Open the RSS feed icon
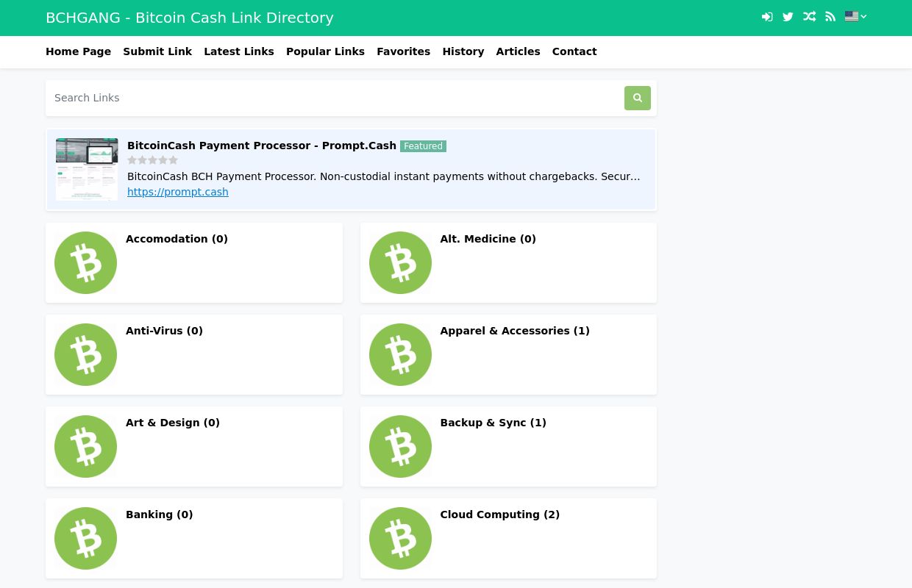This screenshot has width=912, height=588. pyautogui.click(x=830, y=17)
